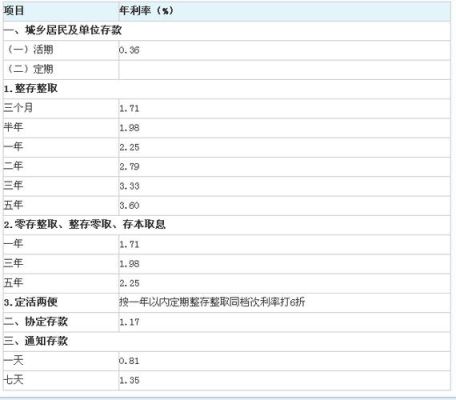Select the 2.25 rate in the 零存整取 五年 row

pos(129,283)
